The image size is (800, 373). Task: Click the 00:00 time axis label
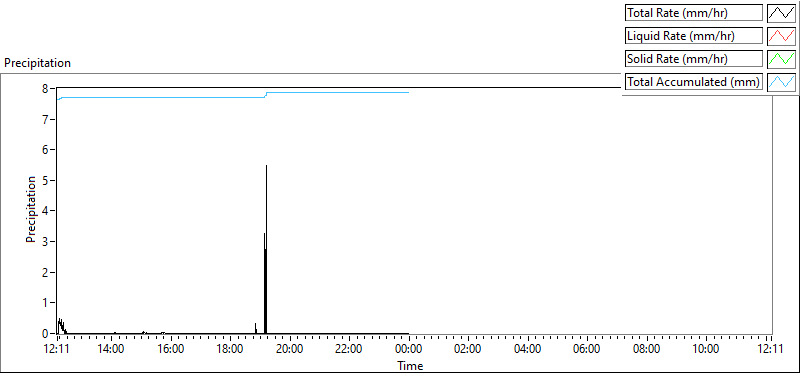click(408, 349)
